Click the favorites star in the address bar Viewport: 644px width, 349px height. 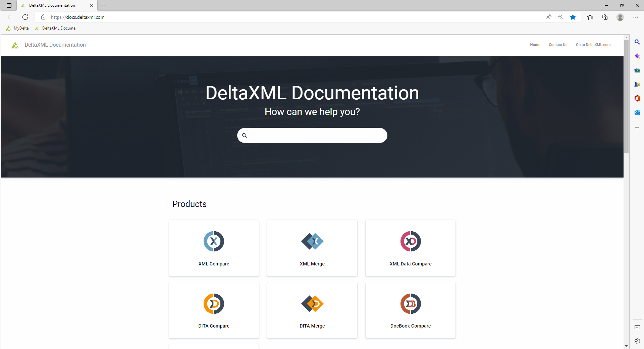click(x=573, y=17)
